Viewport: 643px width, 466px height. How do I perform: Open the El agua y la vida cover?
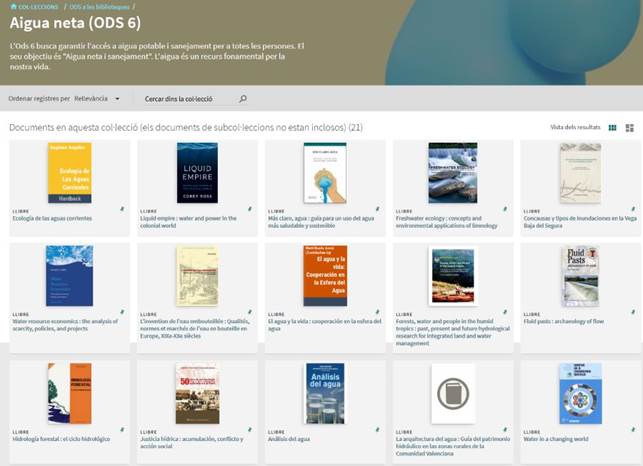(325, 275)
